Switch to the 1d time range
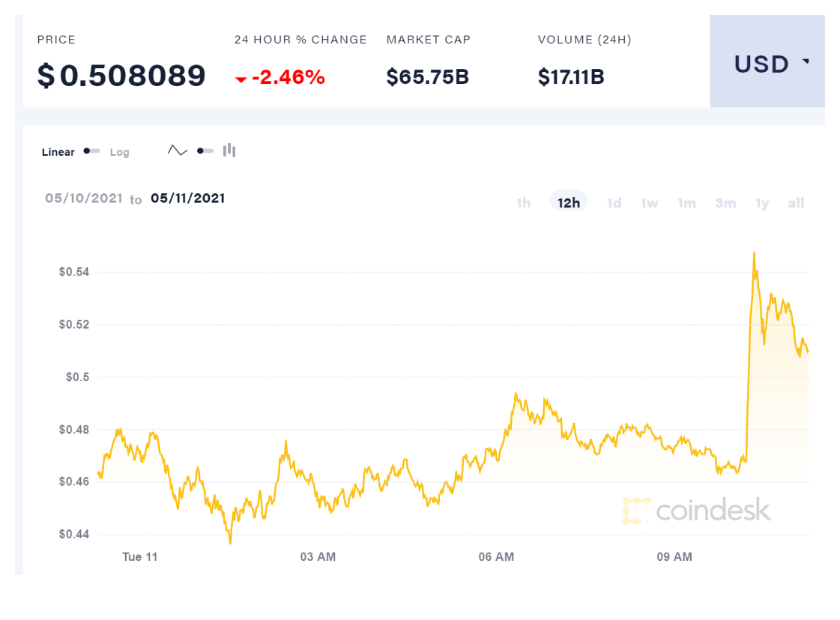The width and height of the screenshot is (840, 620). (614, 203)
